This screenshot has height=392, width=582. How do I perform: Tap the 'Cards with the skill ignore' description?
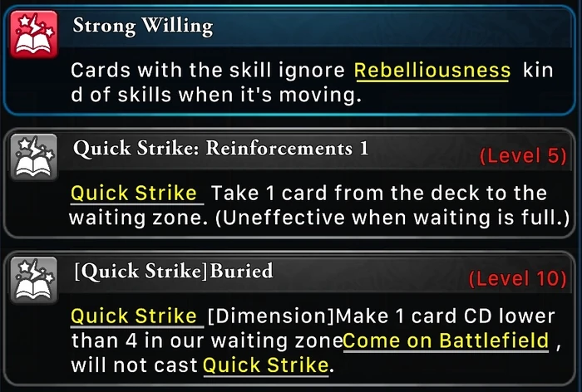[208, 71]
